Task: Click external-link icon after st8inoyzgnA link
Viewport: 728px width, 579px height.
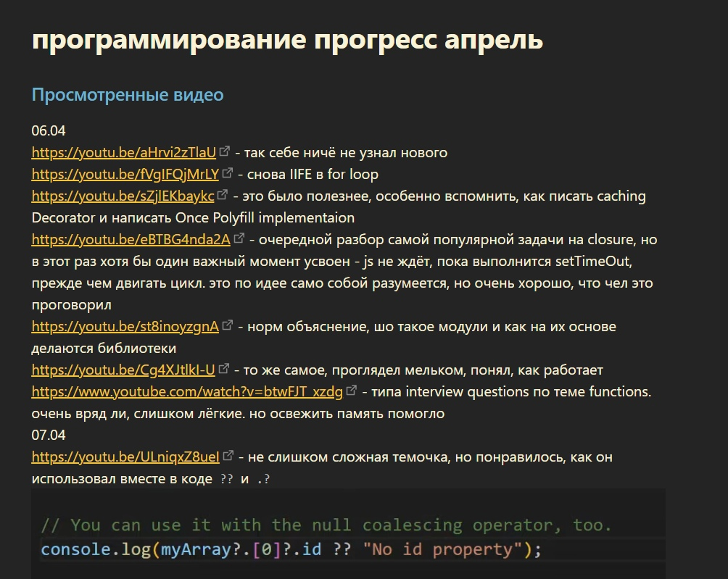Action: click(x=228, y=325)
